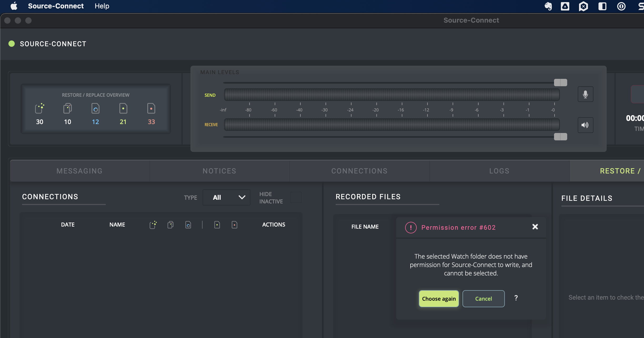This screenshot has width=644, height=338.
Task: Click the red-dot file icon above 33
Action: coord(151,108)
